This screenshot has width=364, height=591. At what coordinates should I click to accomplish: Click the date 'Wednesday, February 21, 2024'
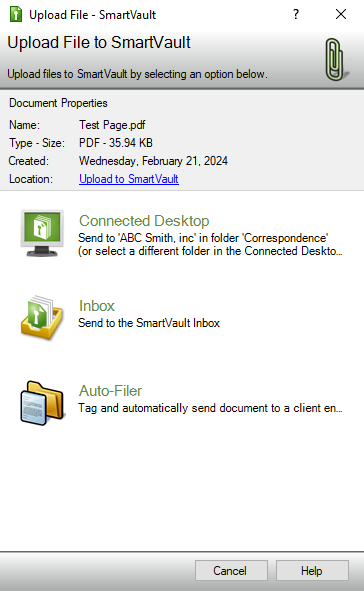click(x=153, y=161)
